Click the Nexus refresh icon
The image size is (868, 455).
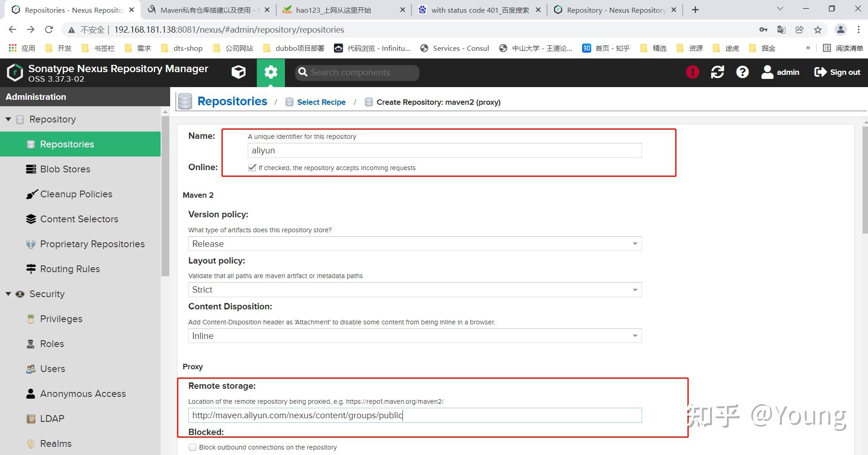(717, 72)
